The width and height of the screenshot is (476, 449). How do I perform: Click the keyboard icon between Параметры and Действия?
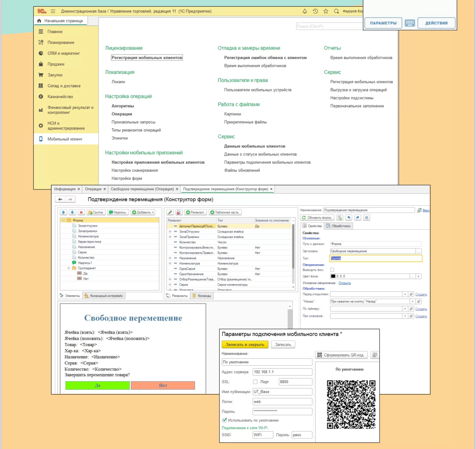410,23
